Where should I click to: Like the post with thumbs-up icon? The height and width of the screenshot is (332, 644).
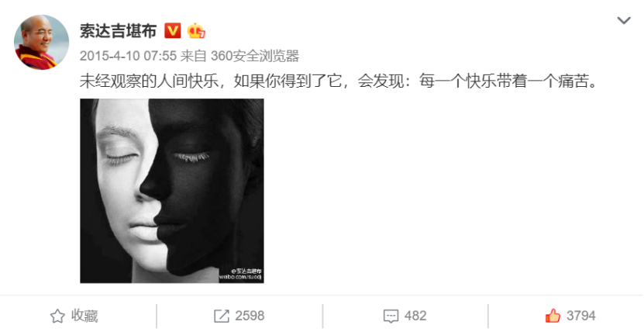tap(553, 316)
